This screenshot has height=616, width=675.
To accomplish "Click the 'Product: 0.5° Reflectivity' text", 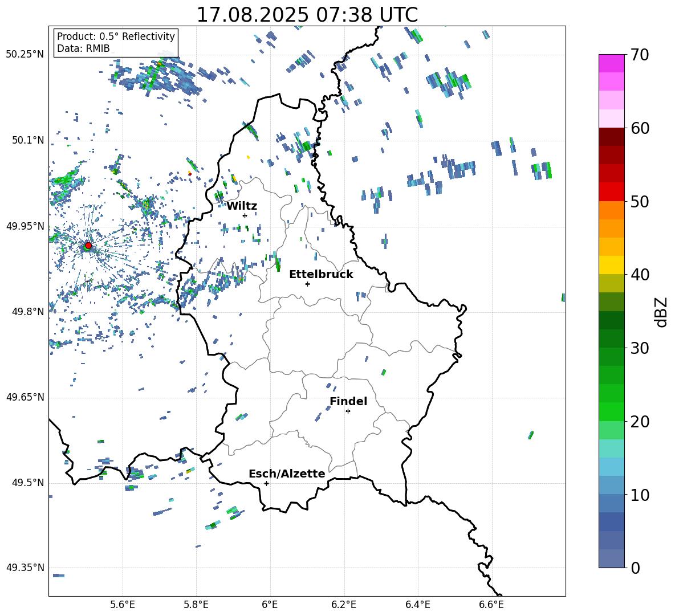I will pos(116,36).
